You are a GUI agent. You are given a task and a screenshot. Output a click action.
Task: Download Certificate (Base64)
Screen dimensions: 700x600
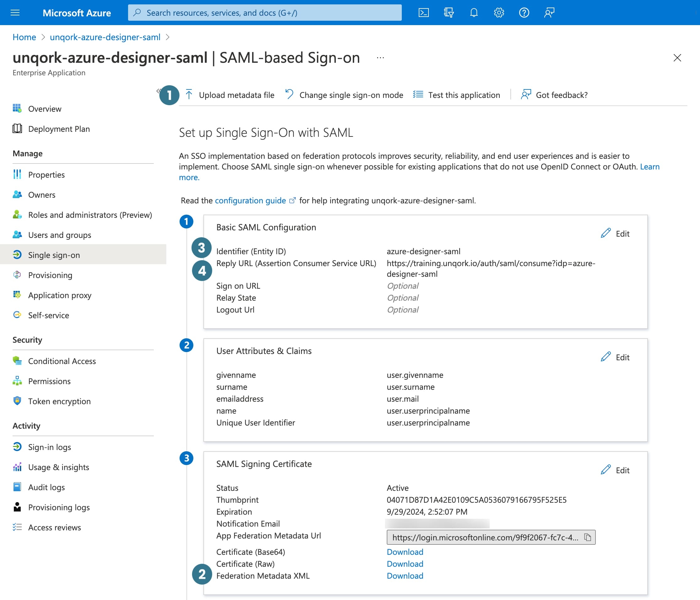[x=405, y=552]
